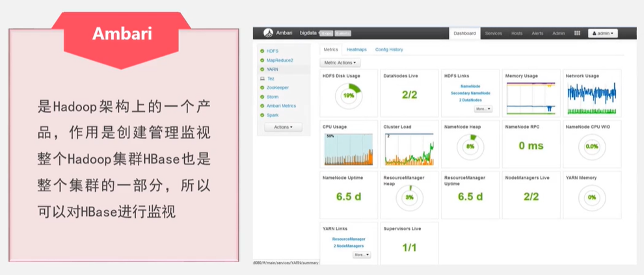Click the NameNode Heap gauge
This screenshot has width=644, height=275.
470,146
